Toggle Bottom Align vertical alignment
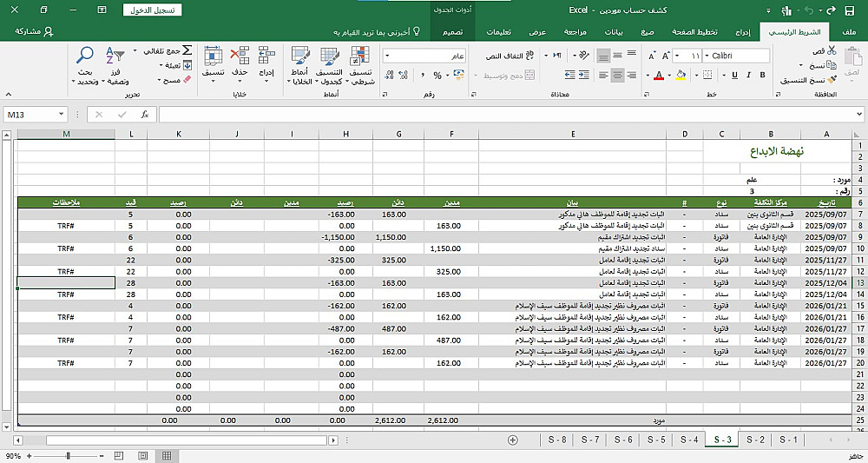The width and height of the screenshot is (868, 463). tap(603, 56)
